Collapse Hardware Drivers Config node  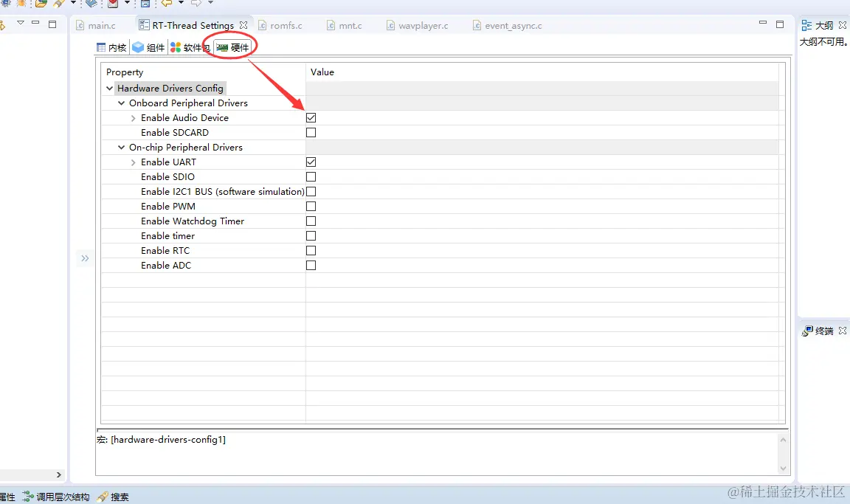(109, 88)
